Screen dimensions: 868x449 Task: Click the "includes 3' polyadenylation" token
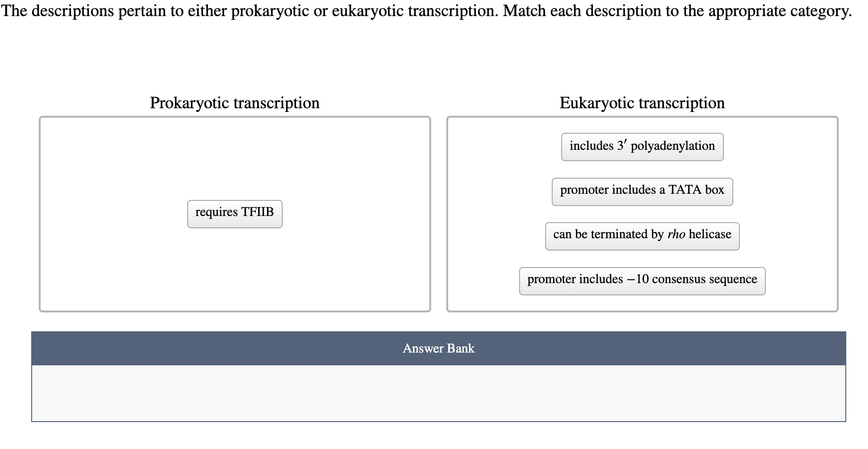[642, 146]
